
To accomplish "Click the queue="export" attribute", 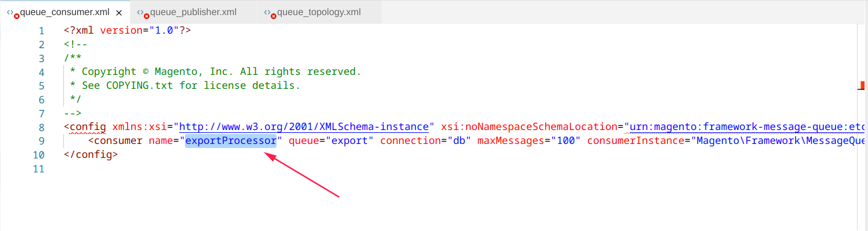I will [x=331, y=141].
